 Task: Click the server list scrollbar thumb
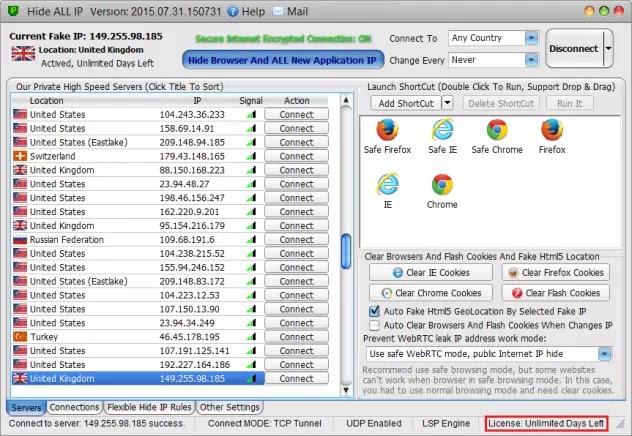click(346, 251)
